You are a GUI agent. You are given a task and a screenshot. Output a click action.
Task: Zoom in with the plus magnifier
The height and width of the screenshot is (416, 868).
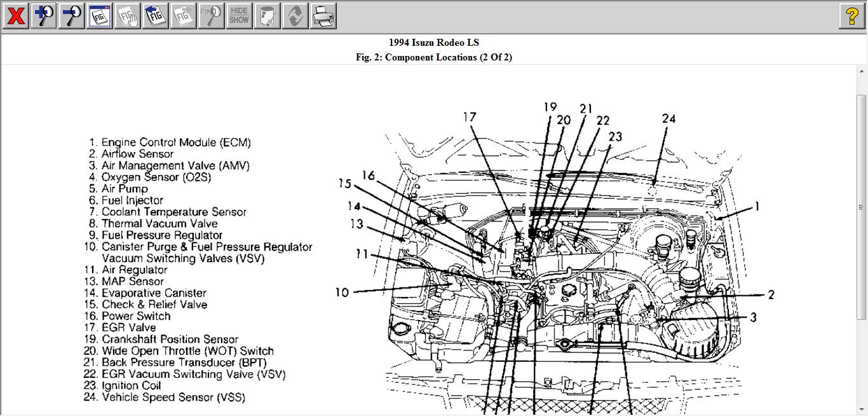[x=44, y=16]
